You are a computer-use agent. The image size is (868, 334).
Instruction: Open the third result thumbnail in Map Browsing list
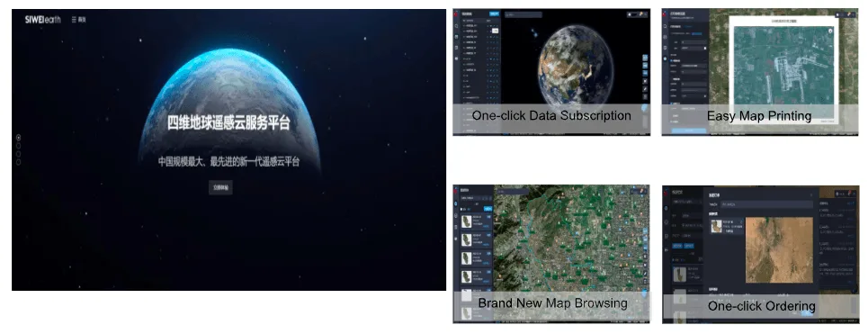point(466,258)
